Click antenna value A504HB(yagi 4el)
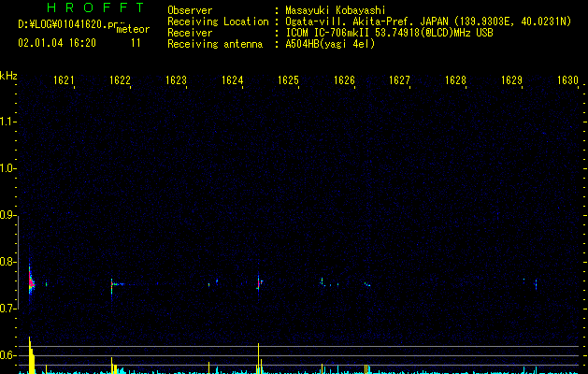Screen dimensions: 588x374 click(330, 44)
